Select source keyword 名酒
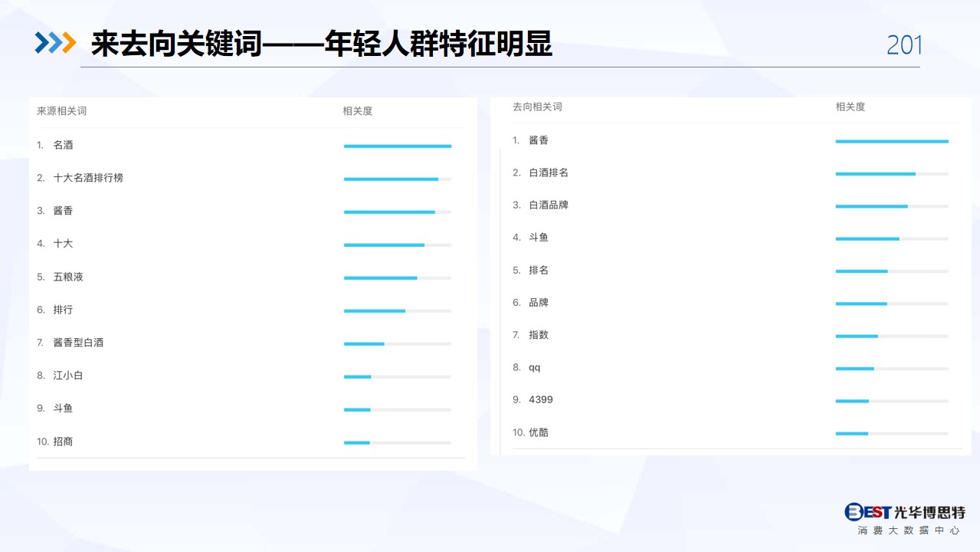This screenshot has height=552, width=980. click(64, 145)
